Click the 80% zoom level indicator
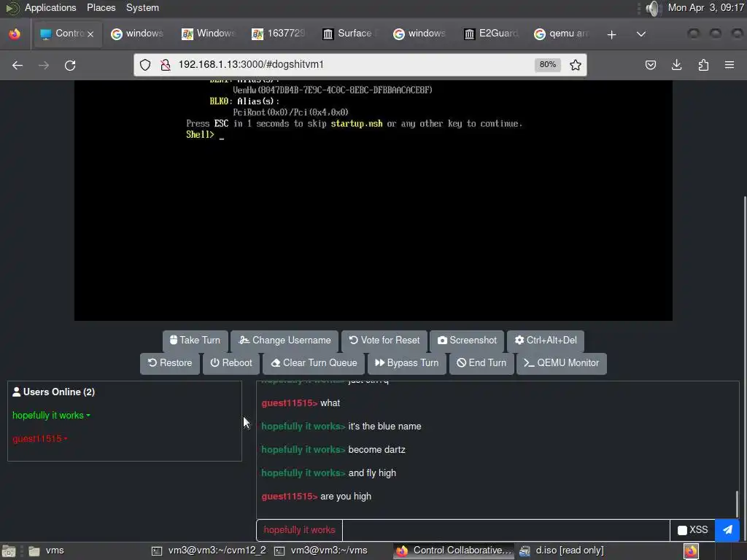Screen dimensions: 747x560 547,65
